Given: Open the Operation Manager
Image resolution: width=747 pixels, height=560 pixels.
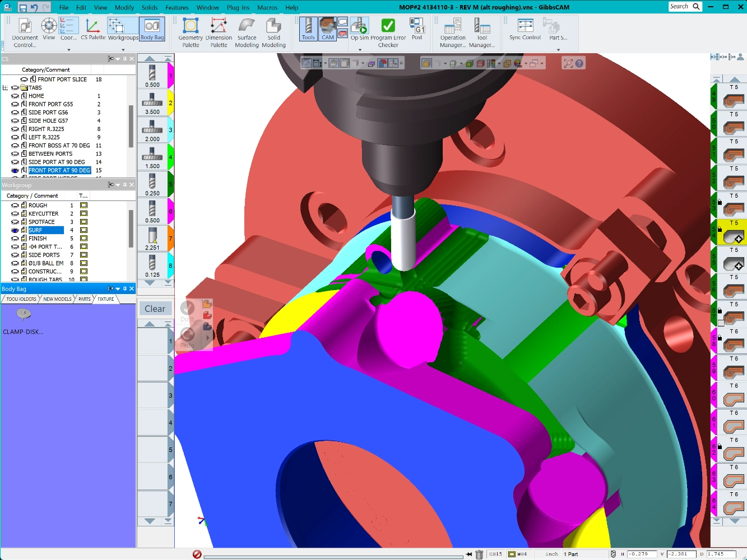Looking at the screenshot, I should 452,32.
